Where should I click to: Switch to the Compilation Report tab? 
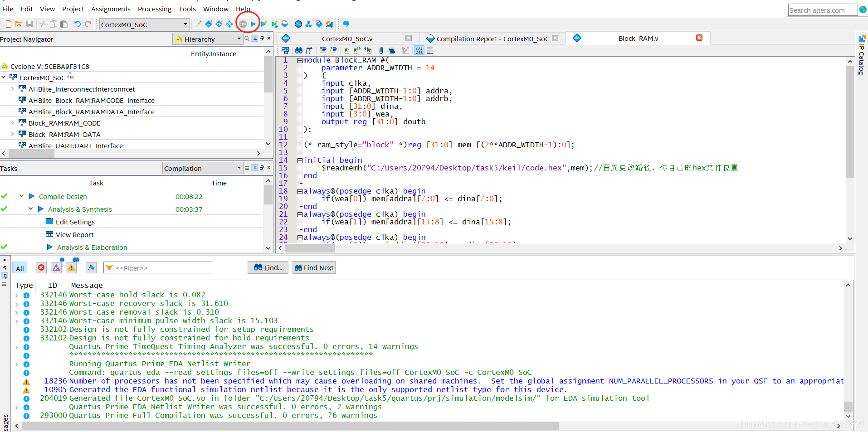(x=493, y=39)
